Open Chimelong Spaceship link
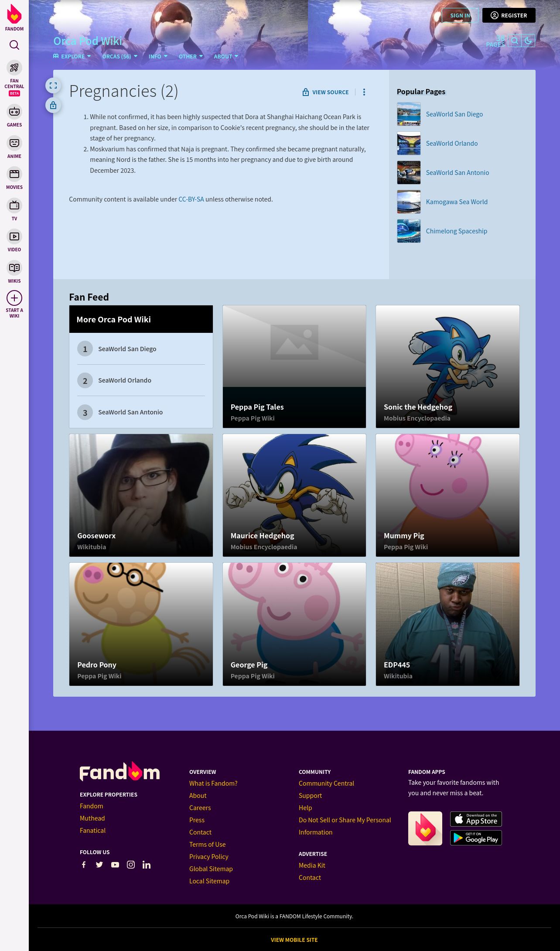This screenshot has width=560, height=951. point(456,231)
